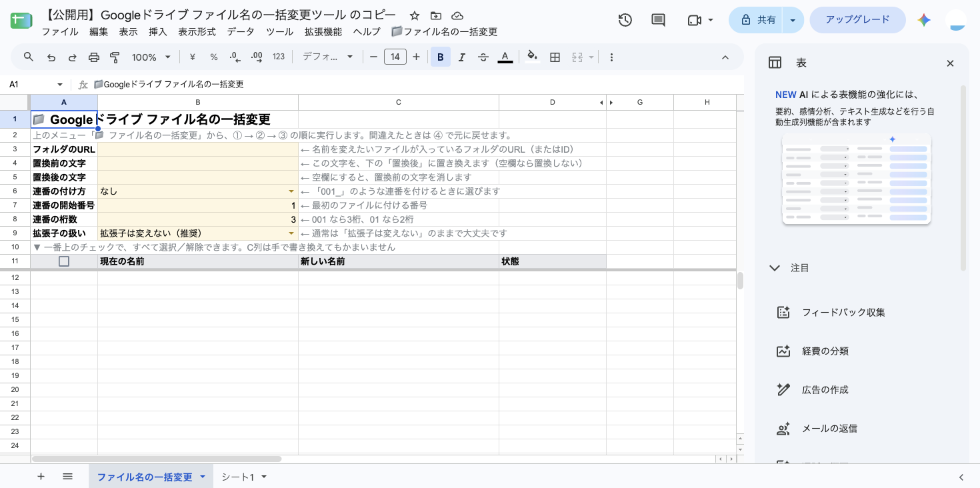Open the font family dropdown
Screen dimensions: 980x488
coord(327,57)
